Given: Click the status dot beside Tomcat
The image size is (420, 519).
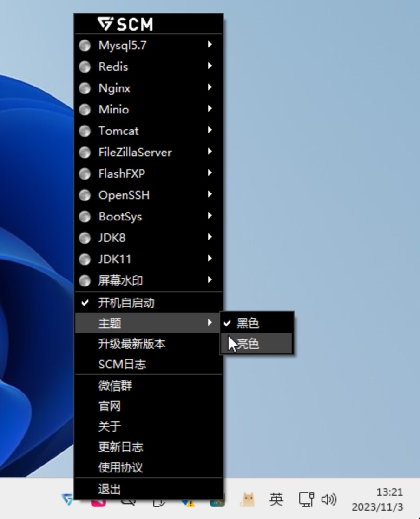Looking at the screenshot, I should (x=85, y=131).
